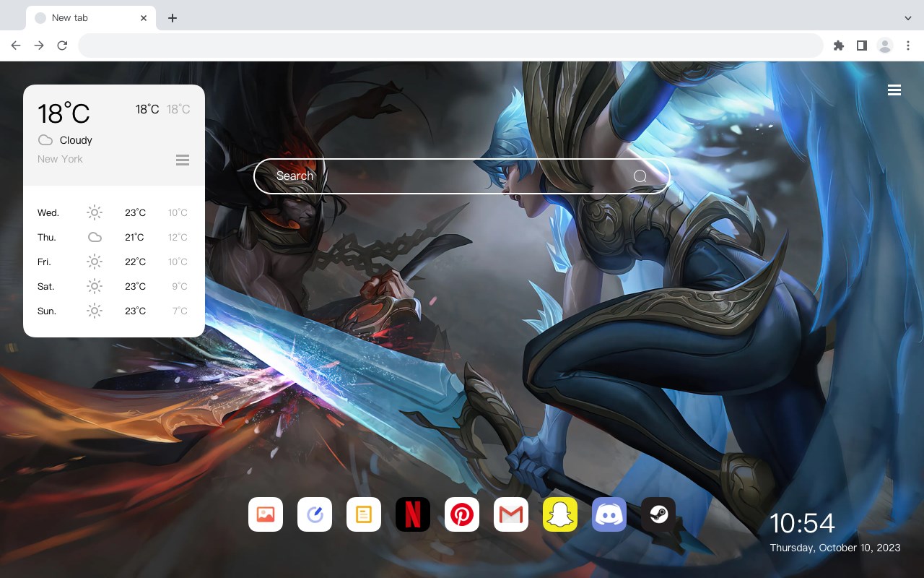Open the Netflix shortcut
This screenshot has width=924, height=578.
tap(413, 514)
